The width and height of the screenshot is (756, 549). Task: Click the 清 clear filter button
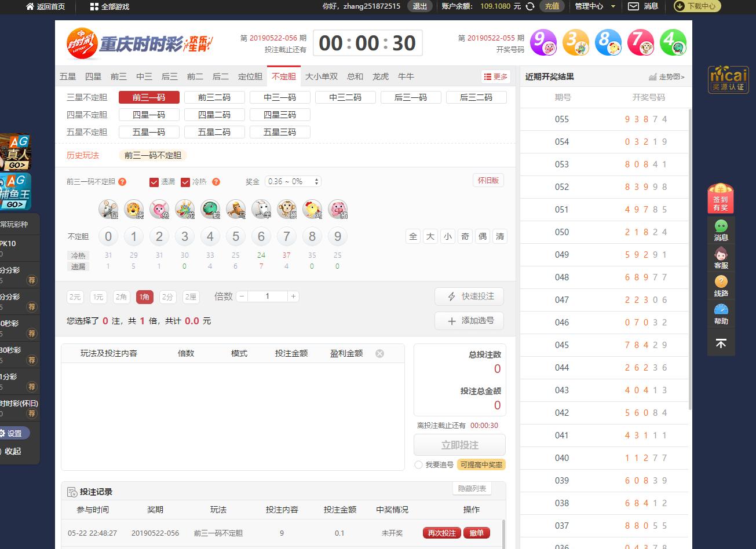click(x=500, y=236)
